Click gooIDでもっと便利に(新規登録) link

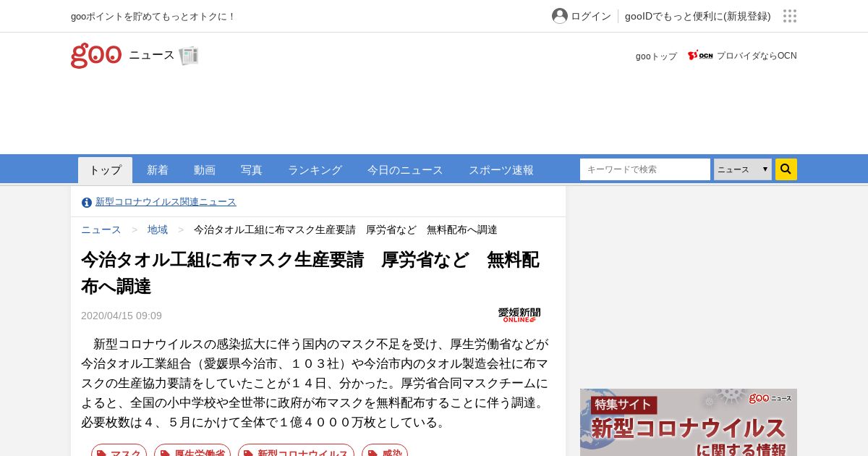[x=698, y=16]
